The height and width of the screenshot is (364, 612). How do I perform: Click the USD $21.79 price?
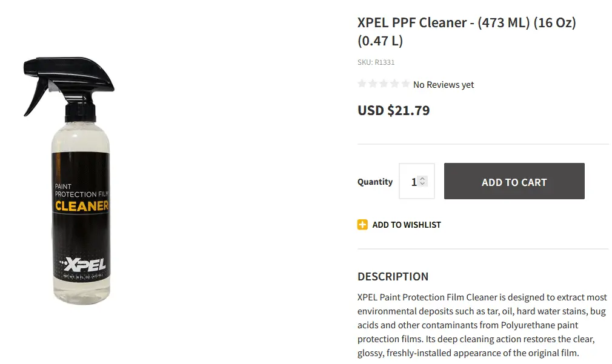click(393, 110)
